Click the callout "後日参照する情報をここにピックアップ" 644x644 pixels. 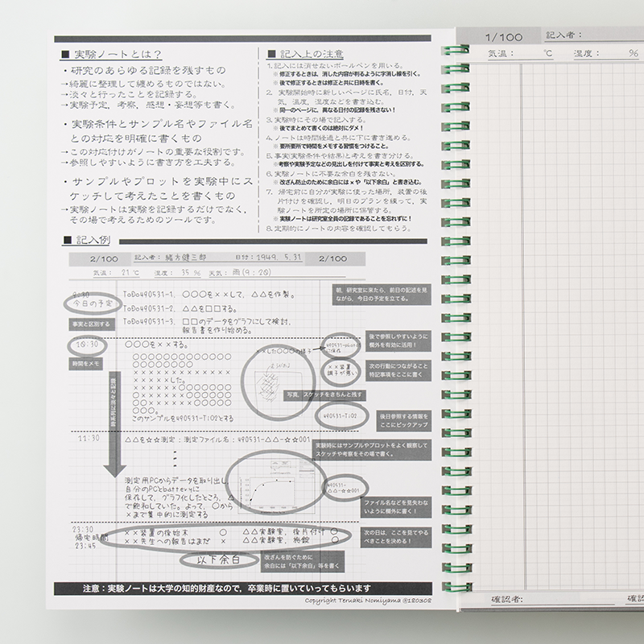(404, 420)
